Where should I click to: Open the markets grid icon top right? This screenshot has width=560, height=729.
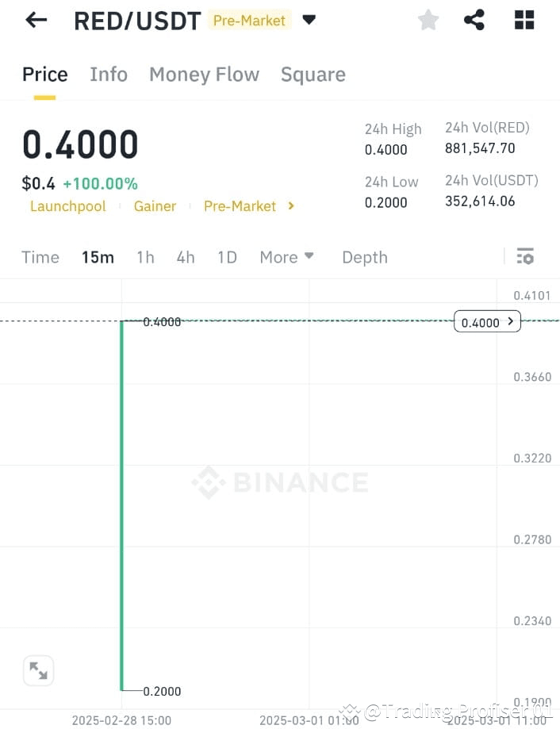click(x=524, y=20)
